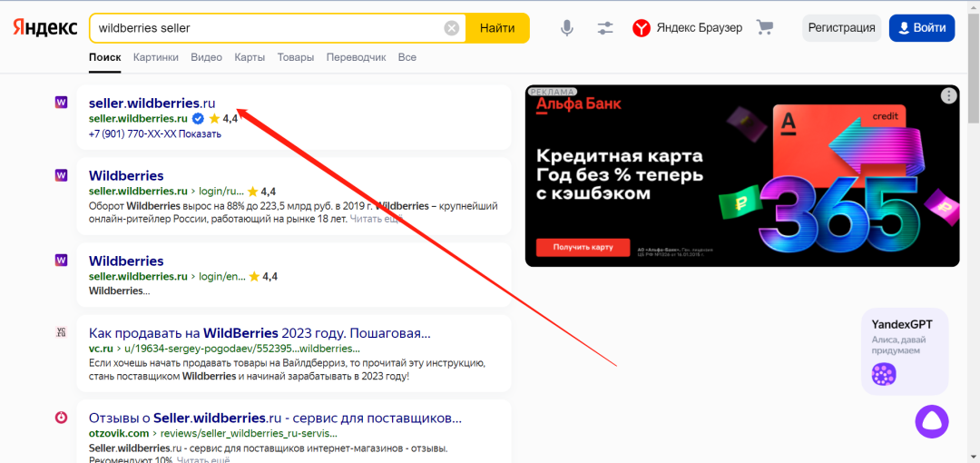
Task: Expand the Все tab menu
Action: 407,57
